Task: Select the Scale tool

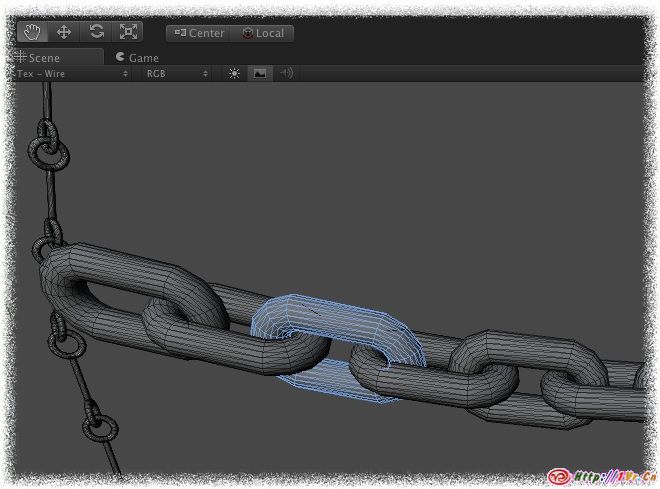Action: click(x=128, y=32)
